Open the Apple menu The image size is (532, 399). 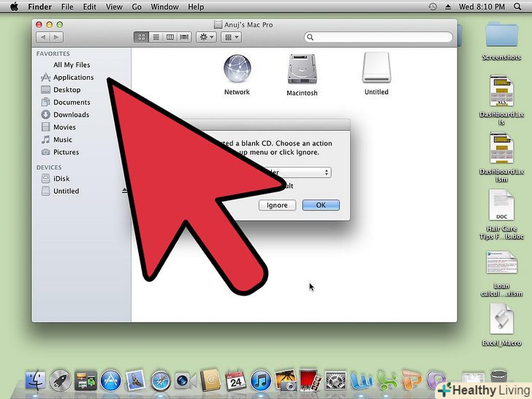(15, 7)
